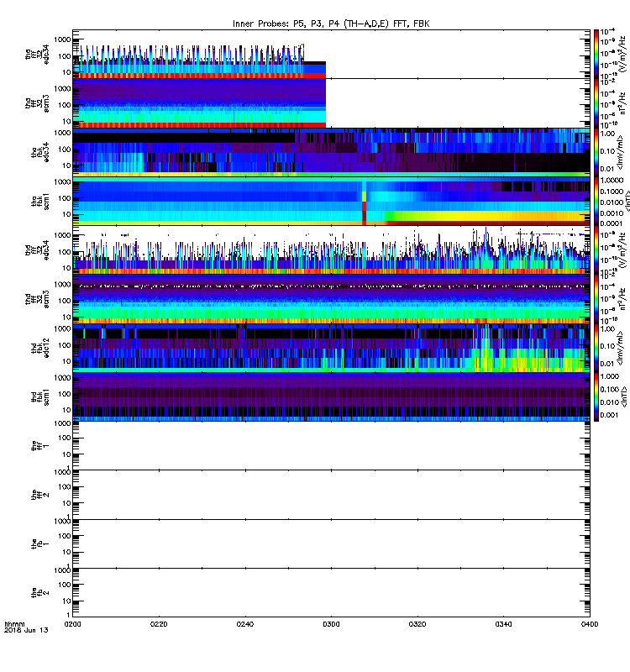Click the 0200 time axis label
The width and height of the screenshot is (630, 672).
pyautogui.click(x=72, y=624)
